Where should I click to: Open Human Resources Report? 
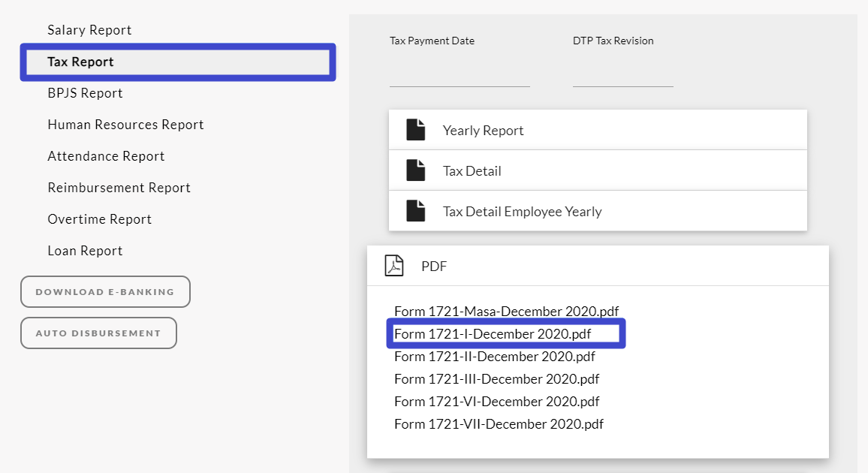(x=125, y=125)
